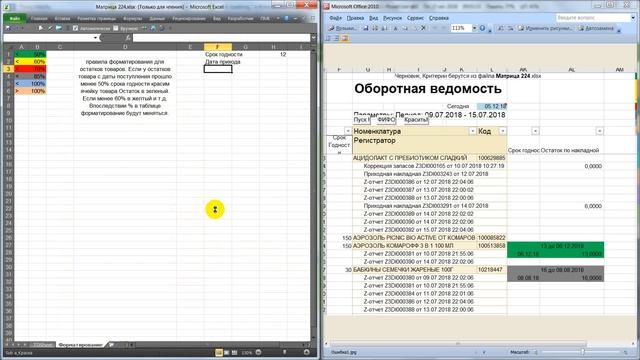Open the Сервис menu
The height and width of the screenshot is (360, 640).
click(416, 18)
